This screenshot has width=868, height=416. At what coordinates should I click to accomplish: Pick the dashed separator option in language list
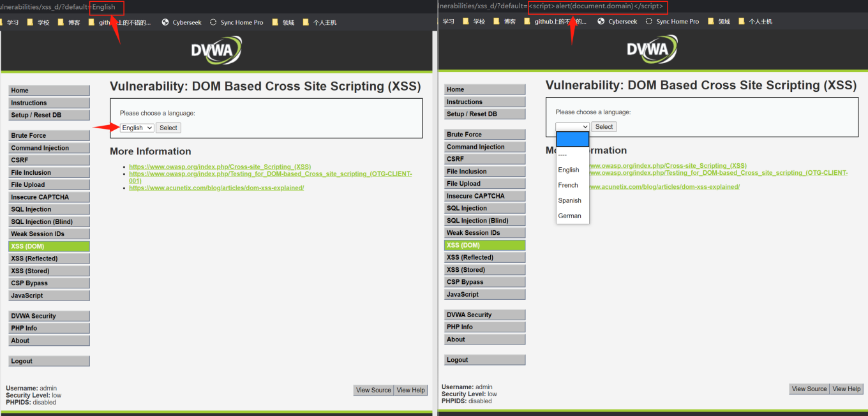point(572,154)
